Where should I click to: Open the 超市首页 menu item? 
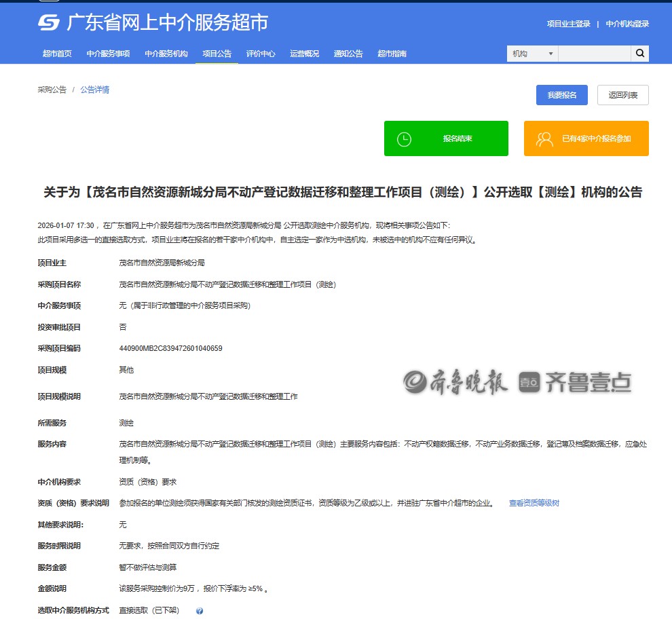[57, 54]
